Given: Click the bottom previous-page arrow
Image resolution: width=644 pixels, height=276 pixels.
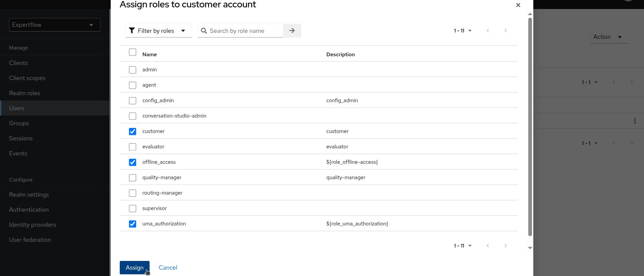Looking at the screenshot, I should pos(488,246).
